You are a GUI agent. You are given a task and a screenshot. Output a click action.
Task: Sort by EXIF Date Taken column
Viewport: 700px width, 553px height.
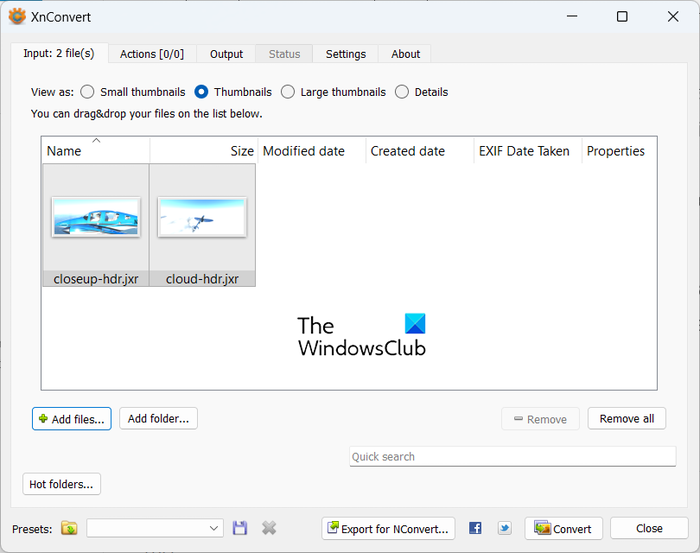click(528, 150)
